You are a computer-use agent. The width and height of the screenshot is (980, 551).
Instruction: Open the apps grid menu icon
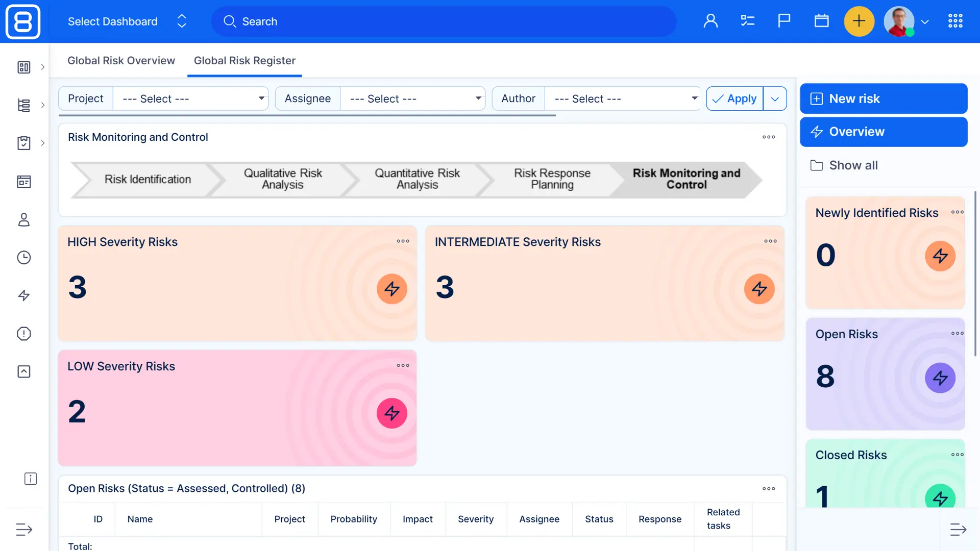click(955, 21)
